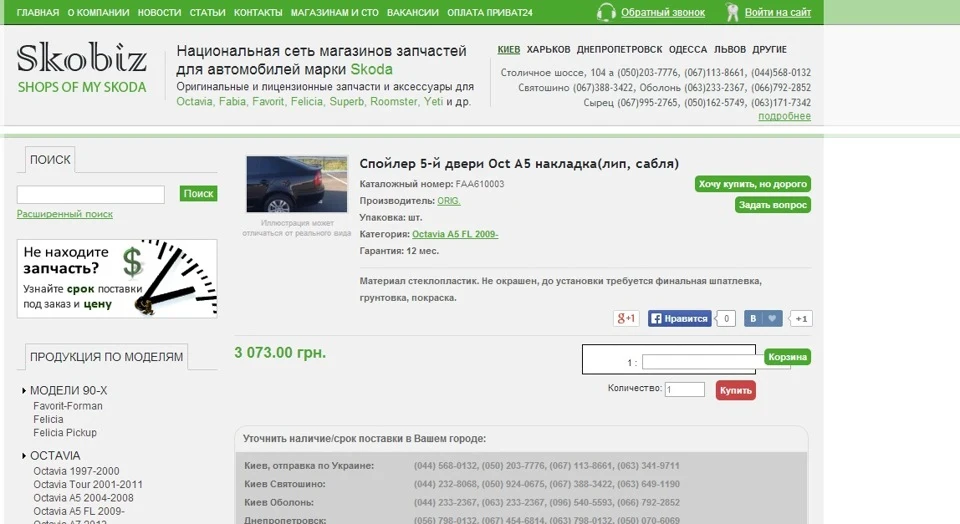Click the green Поиск button
960x524 pixels.
click(x=198, y=193)
